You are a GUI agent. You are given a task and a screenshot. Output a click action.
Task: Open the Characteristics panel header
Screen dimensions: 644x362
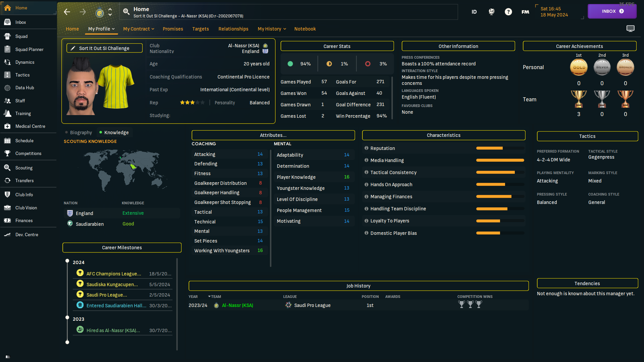point(444,135)
